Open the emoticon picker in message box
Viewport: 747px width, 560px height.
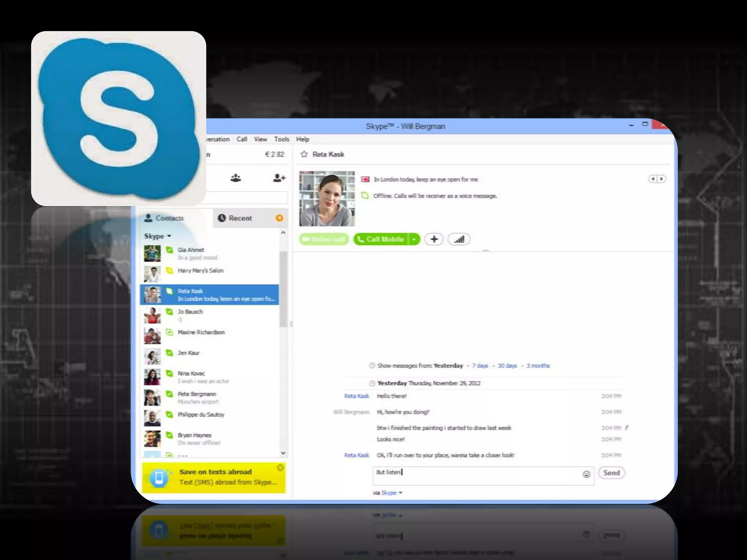pyautogui.click(x=586, y=474)
